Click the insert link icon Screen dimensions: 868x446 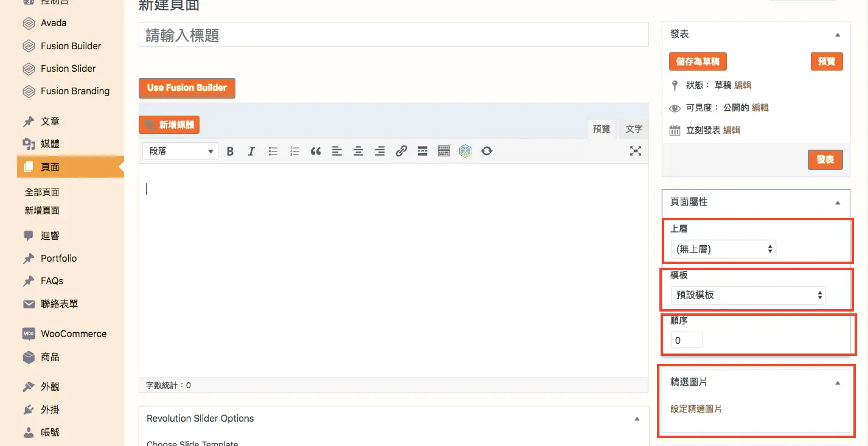[x=401, y=152]
